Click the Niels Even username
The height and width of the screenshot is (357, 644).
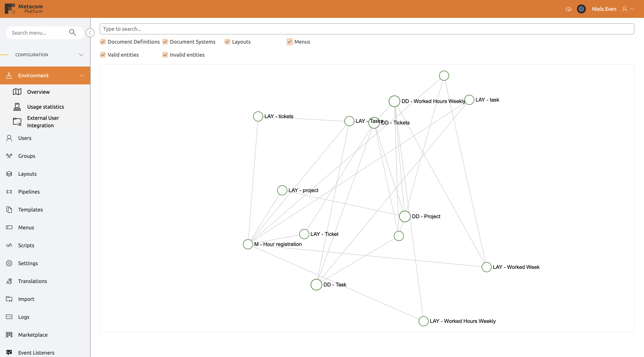pos(604,9)
